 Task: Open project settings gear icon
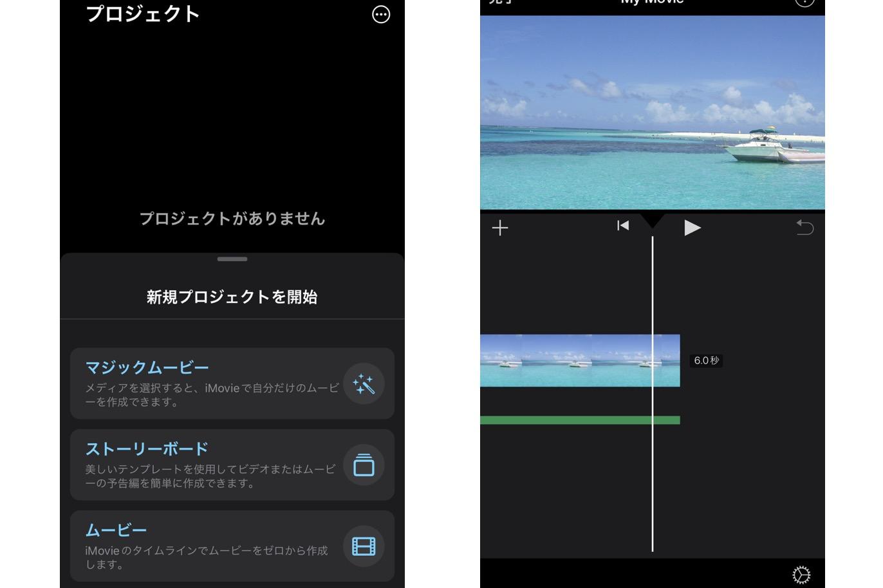pyautogui.click(x=801, y=574)
